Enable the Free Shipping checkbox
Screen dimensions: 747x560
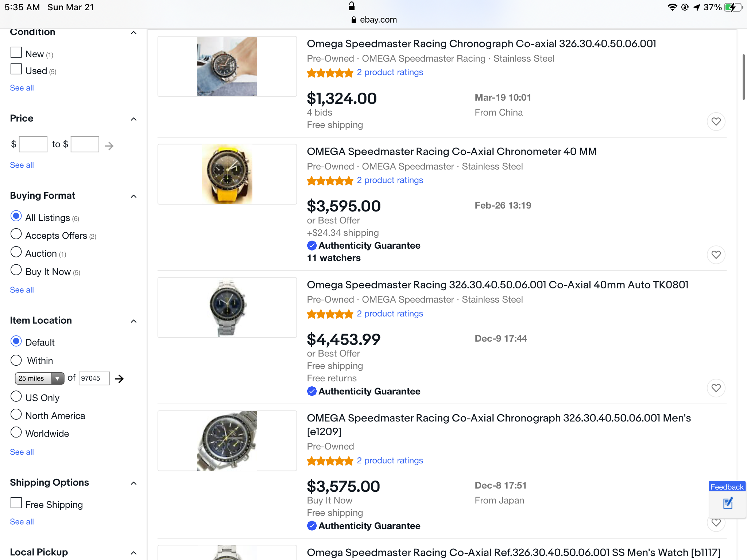click(x=16, y=503)
